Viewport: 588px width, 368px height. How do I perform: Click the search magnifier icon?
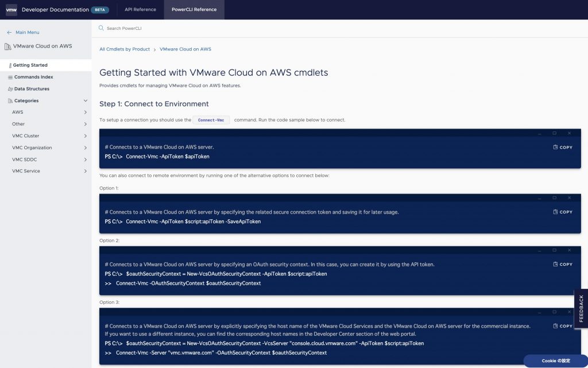point(101,28)
